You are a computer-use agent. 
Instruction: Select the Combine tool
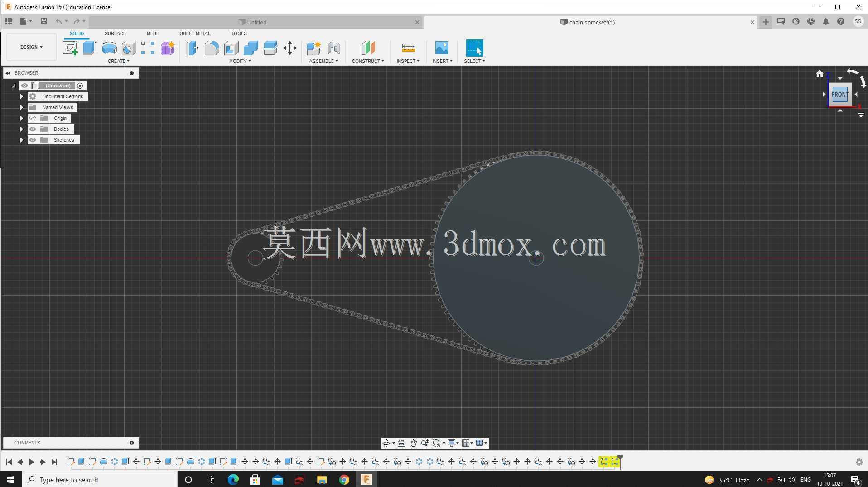(251, 48)
